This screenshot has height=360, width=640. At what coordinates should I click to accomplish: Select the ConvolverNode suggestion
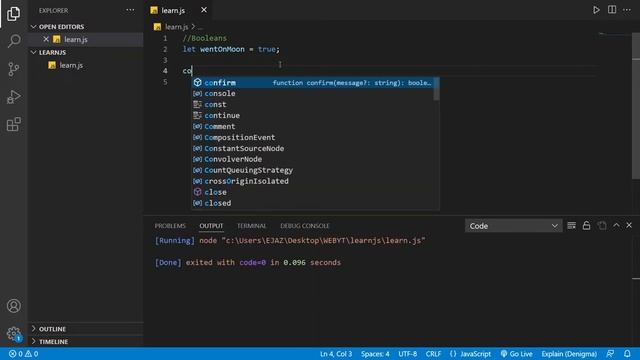(x=313, y=159)
